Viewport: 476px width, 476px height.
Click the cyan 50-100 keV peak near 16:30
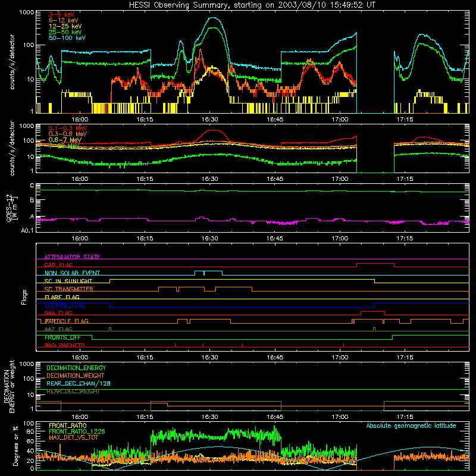pos(214,18)
